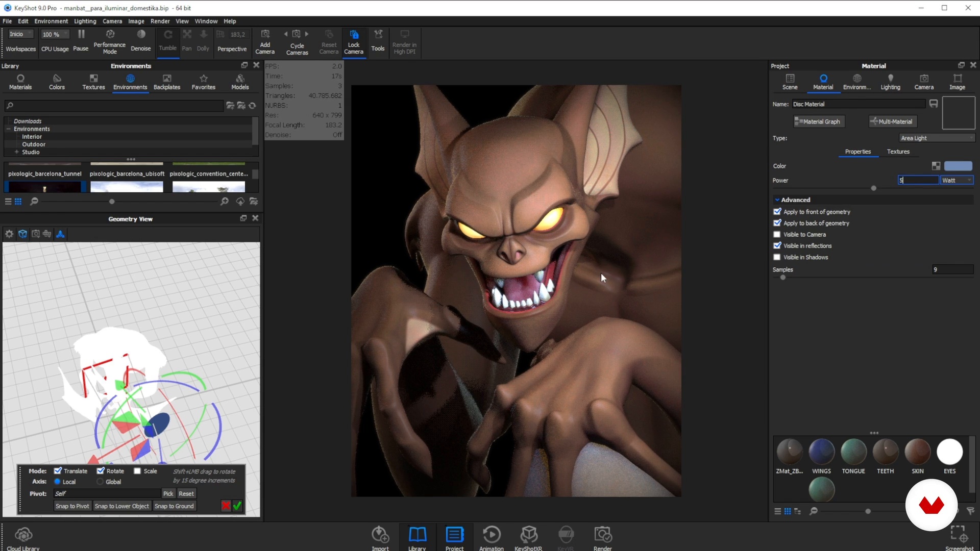Open the Render menu
980x551 pixels.
coord(160,21)
